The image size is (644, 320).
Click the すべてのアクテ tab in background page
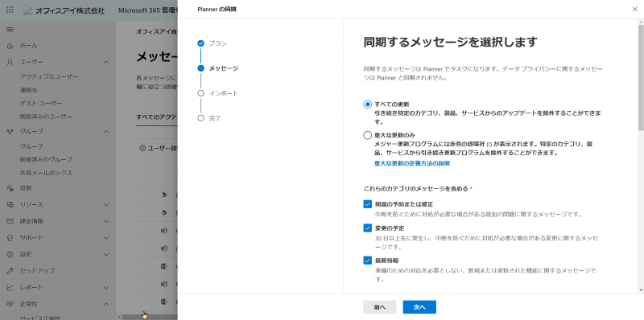(157, 117)
